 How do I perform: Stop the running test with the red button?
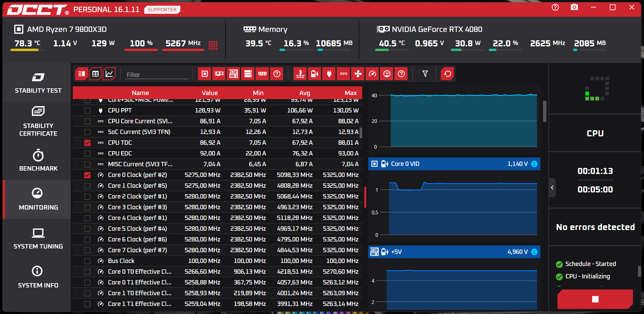point(595,299)
